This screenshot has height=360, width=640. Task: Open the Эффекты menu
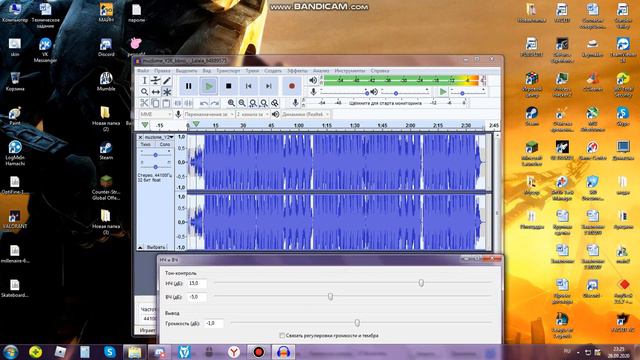click(x=297, y=71)
